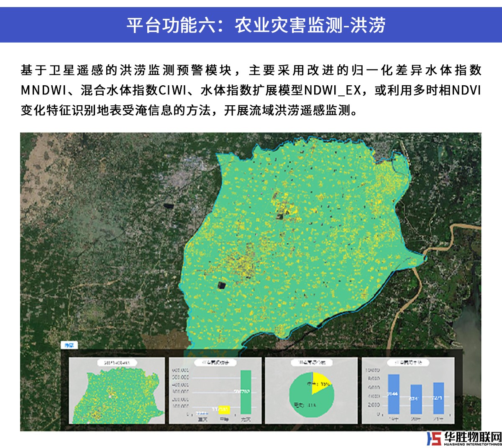Click the dark patch west of the green region
The height and width of the screenshot is (448, 502).
[168, 206]
